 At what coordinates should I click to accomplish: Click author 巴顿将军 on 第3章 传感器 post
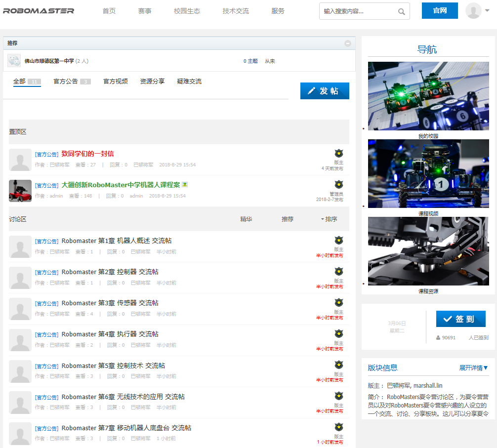60,314
